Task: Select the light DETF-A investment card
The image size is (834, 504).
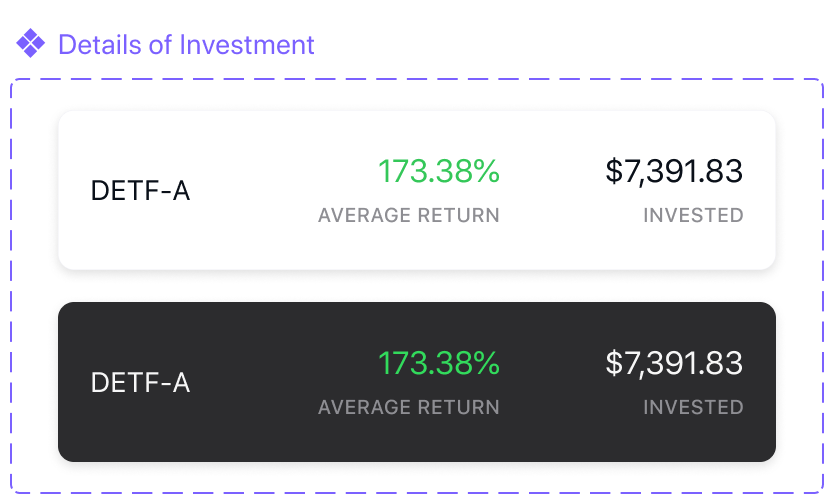Action: click(416, 190)
